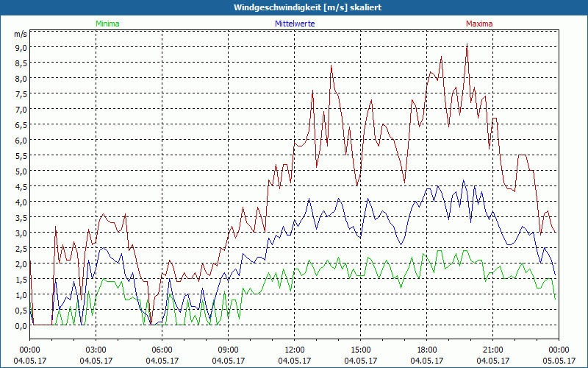Click the '12:00' time axis label
Screen dimensions: 588x368
[x=295, y=350]
